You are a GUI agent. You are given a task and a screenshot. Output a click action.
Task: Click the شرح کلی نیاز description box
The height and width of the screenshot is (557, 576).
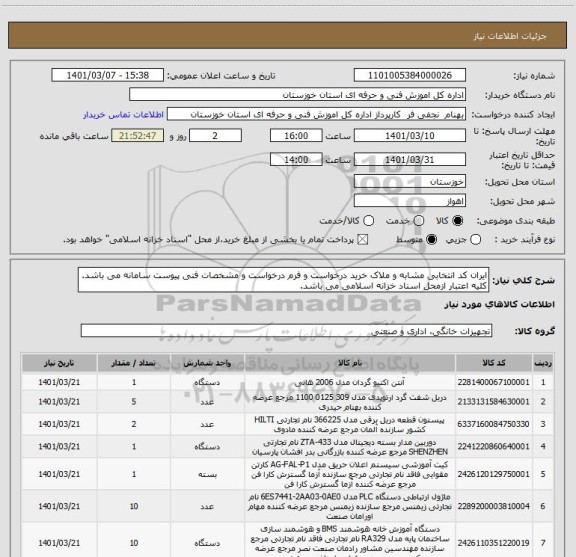284,280
